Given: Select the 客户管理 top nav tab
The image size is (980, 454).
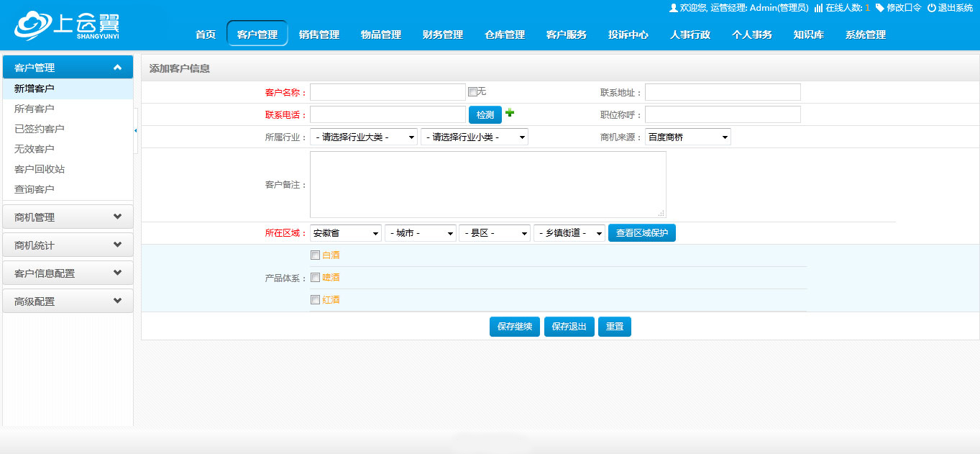Looking at the screenshot, I should tap(257, 34).
